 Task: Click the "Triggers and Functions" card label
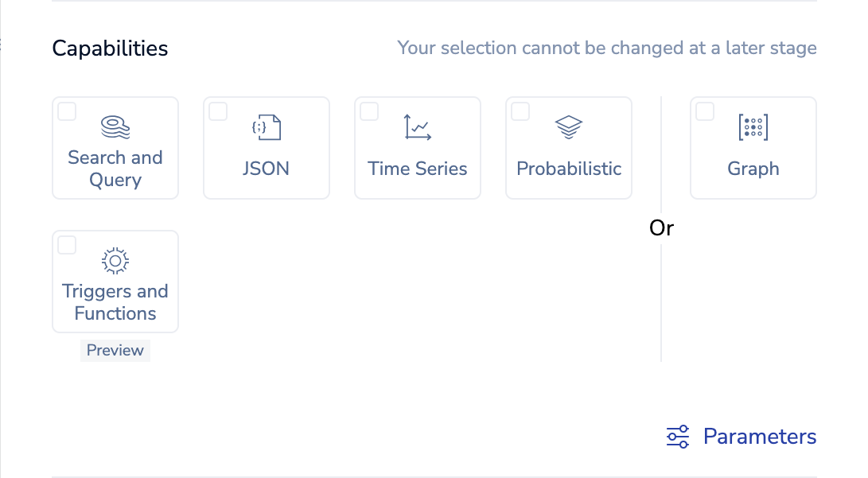(115, 302)
